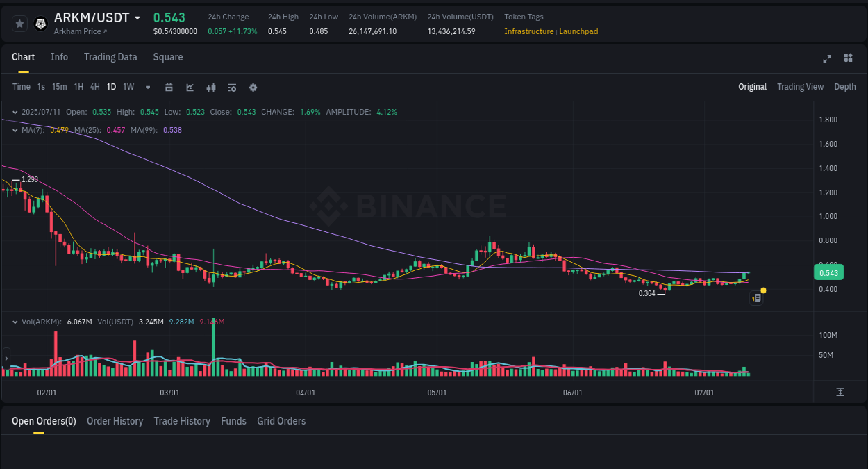
Task: Open chart settings via gear icon
Action: 253,88
